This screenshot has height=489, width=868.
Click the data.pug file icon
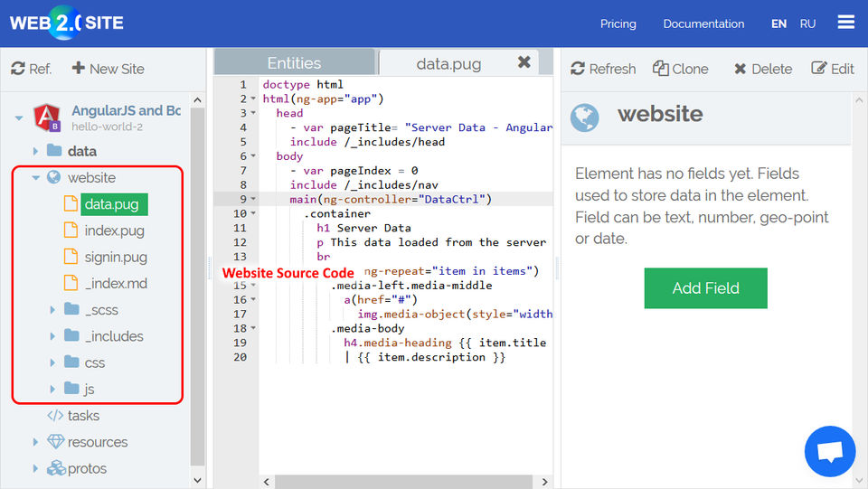coord(71,203)
